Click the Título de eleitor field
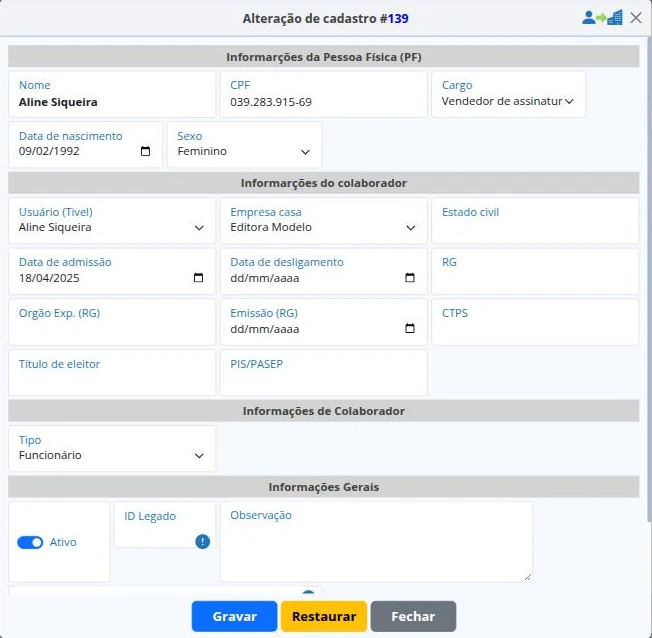Viewport: 652px width, 638px height. point(112,373)
